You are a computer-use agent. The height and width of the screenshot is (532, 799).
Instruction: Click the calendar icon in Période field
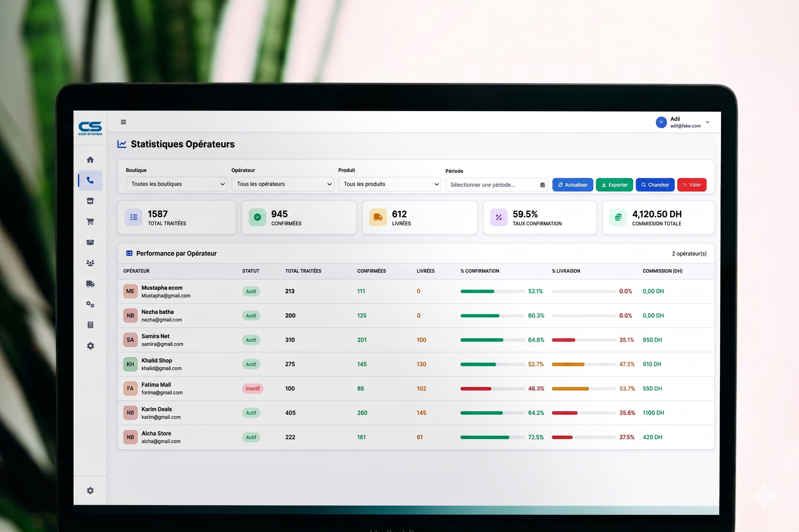542,185
